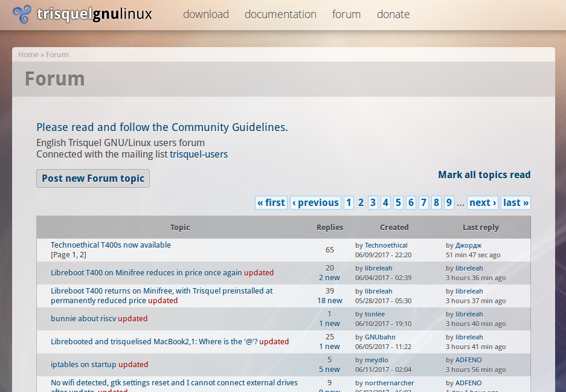Click the last reply time 51 min 47 sec ago
The image size is (566, 392).
[x=473, y=255]
